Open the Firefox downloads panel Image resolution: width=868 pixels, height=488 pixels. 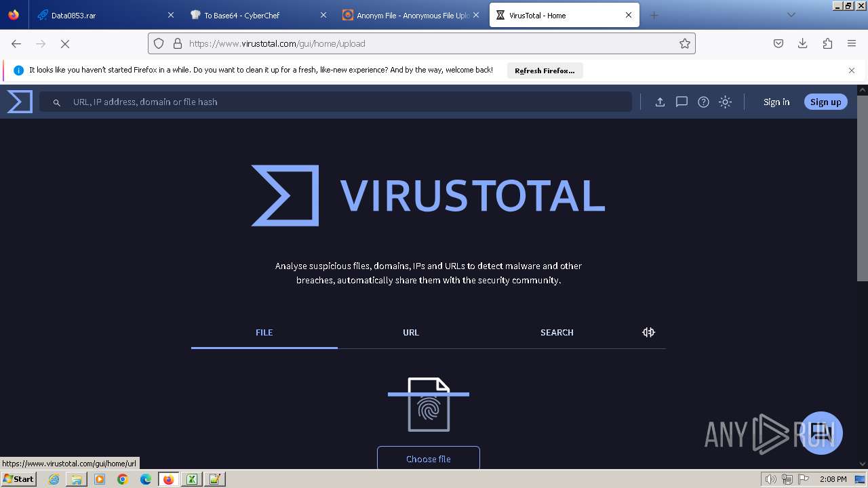(x=803, y=43)
